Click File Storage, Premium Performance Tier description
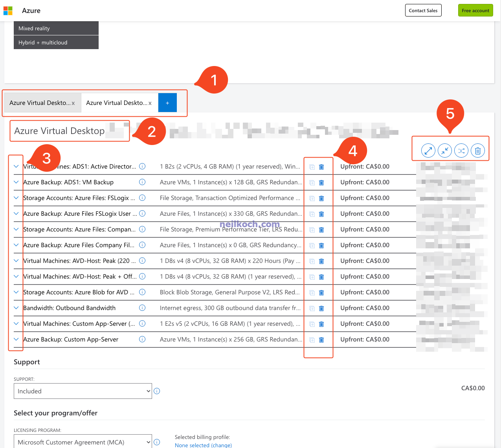This screenshot has width=501, height=448. tap(231, 229)
